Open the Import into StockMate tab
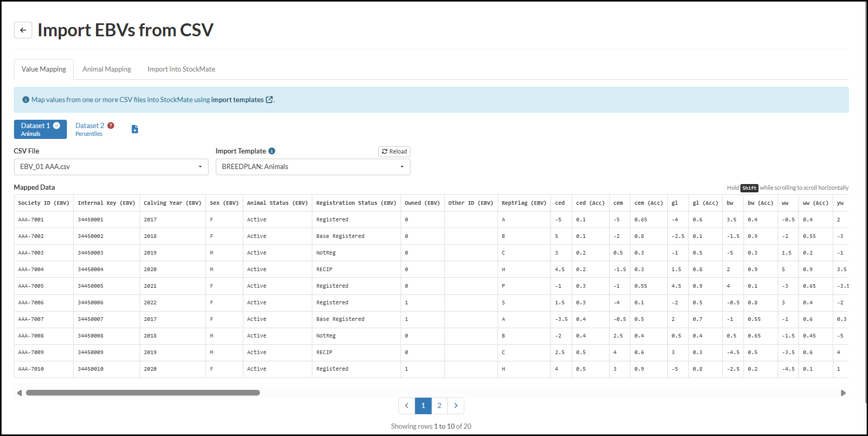This screenshot has width=868, height=436. pos(181,69)
